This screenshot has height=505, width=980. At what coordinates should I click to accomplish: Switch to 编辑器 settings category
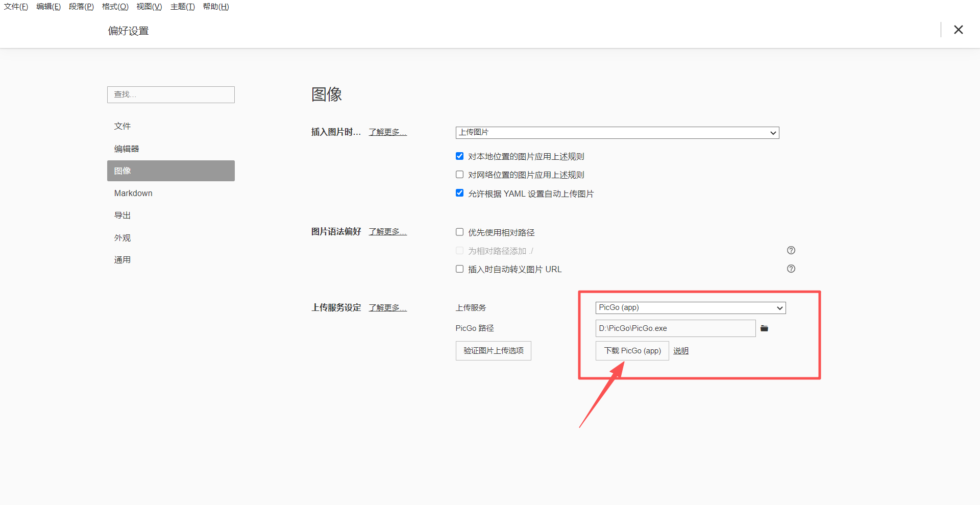(127, 149)
